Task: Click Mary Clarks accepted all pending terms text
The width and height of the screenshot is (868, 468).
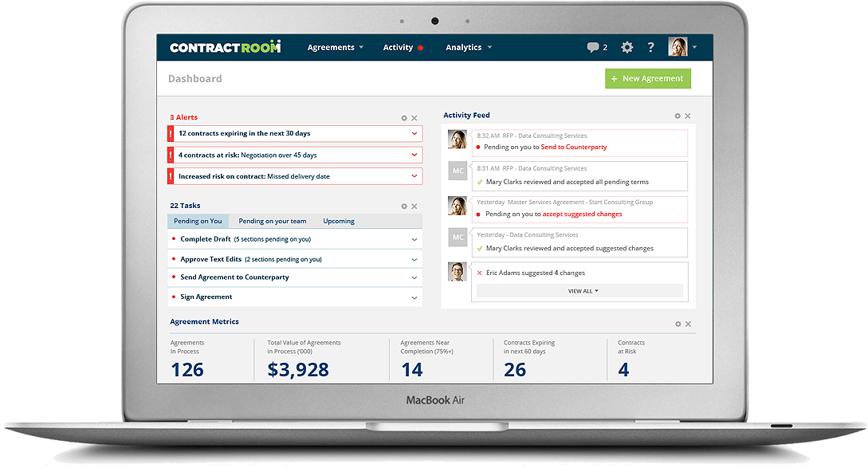Action: pyautogui.click(x=567, y=182)
